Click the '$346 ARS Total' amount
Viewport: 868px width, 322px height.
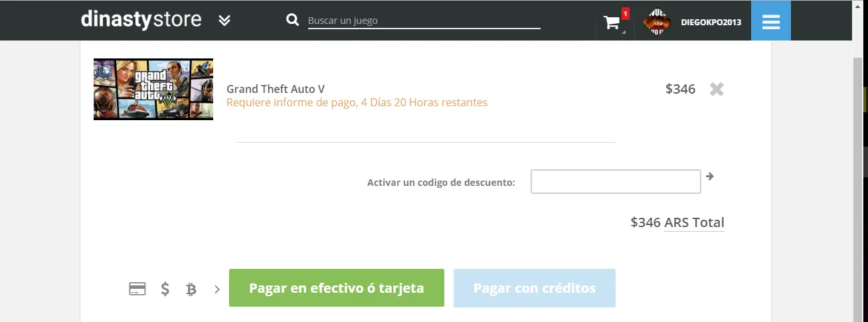pos(677,222)
